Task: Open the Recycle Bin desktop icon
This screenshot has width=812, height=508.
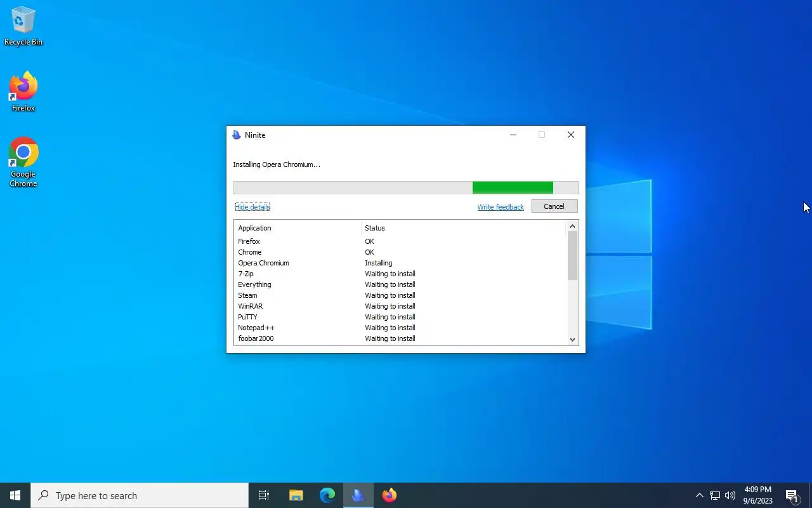Action: [23, 26]
